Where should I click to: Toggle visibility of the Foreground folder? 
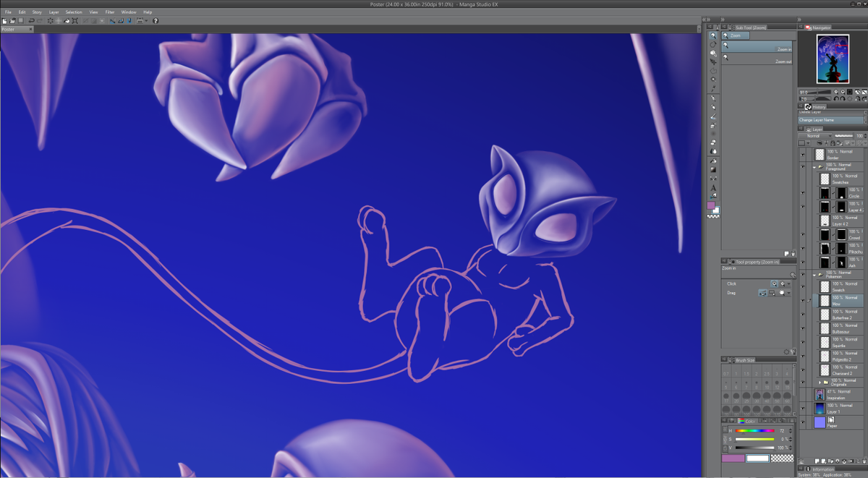802,167
